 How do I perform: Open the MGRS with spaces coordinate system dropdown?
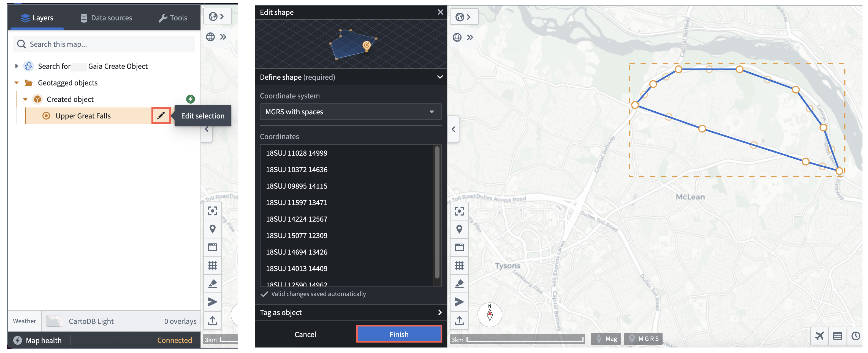coord(351,111)
